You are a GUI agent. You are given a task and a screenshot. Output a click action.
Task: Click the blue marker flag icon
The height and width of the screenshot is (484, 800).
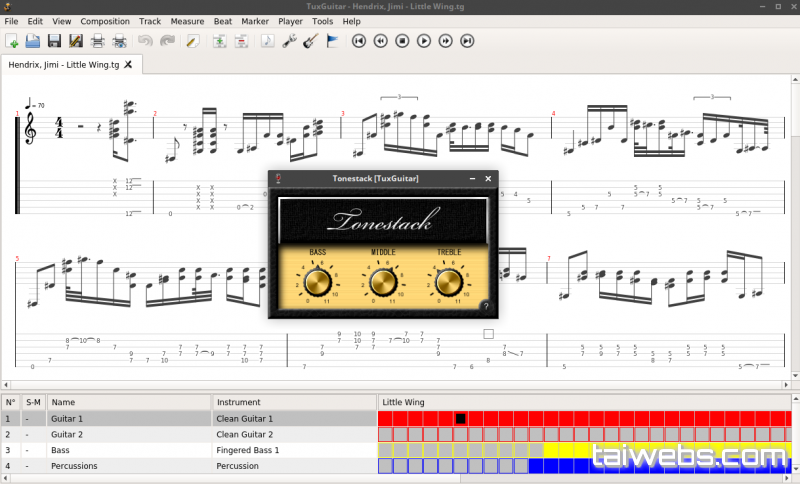(x=332, y=41)
